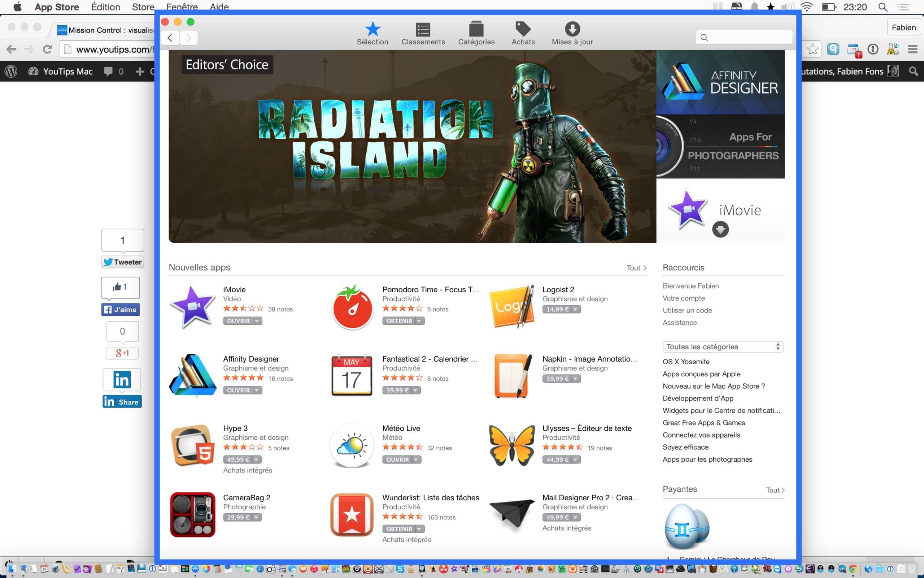Click the Gemini app icon under Payantes
This screenshot has width=924, height=578.
point(687,526)
